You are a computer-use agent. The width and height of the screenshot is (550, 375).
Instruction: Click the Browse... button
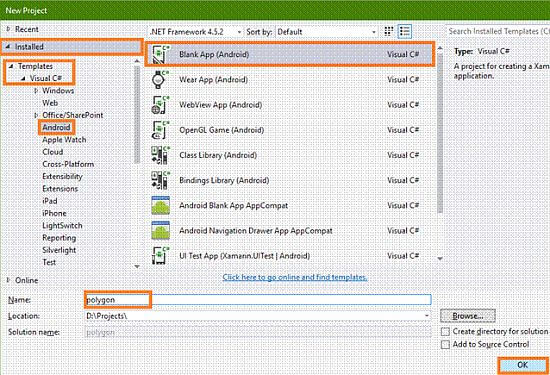468,316
